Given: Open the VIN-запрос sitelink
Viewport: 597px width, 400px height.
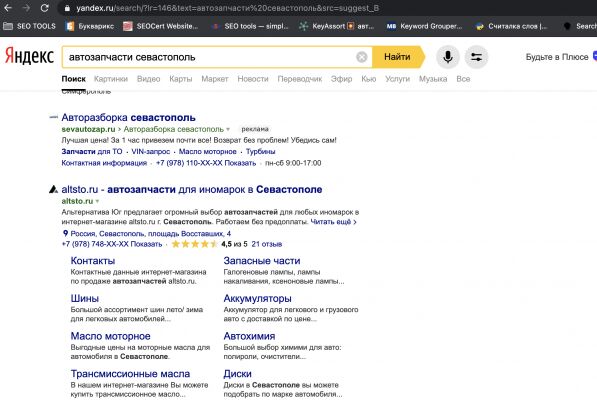Looking at the screenshot, I should click(150, 151).
